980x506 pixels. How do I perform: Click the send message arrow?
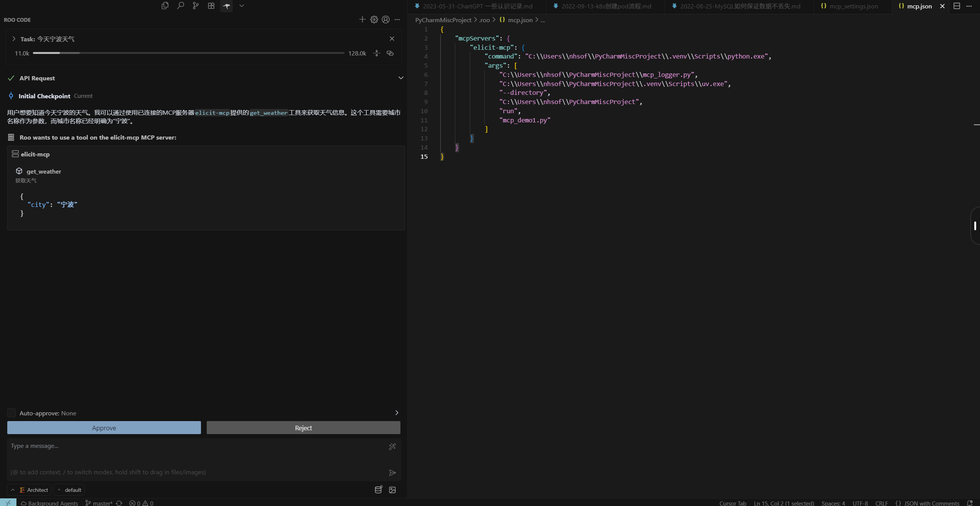click(392, 473)
